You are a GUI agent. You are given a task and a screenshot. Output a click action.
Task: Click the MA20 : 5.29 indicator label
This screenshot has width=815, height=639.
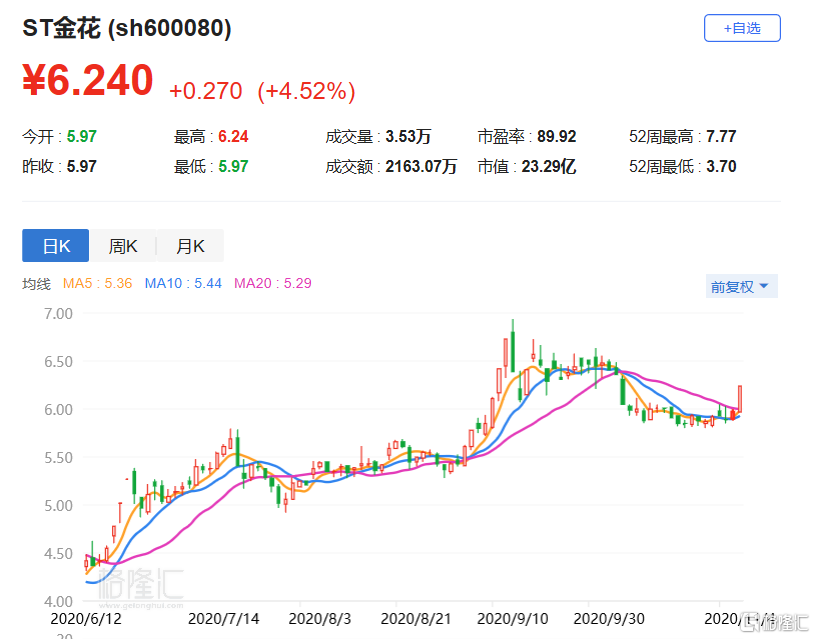[x=272, y=283]
